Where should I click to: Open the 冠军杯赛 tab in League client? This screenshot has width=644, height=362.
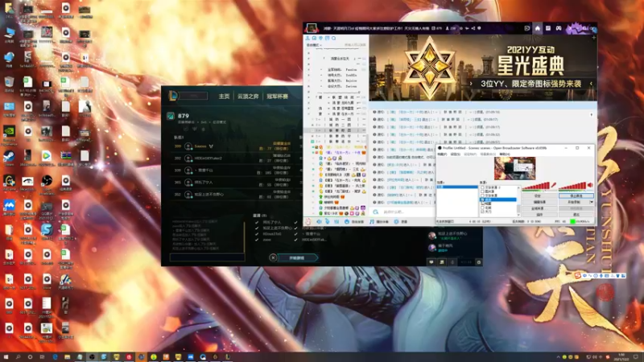pyautogui.click(x=277, y=97)
